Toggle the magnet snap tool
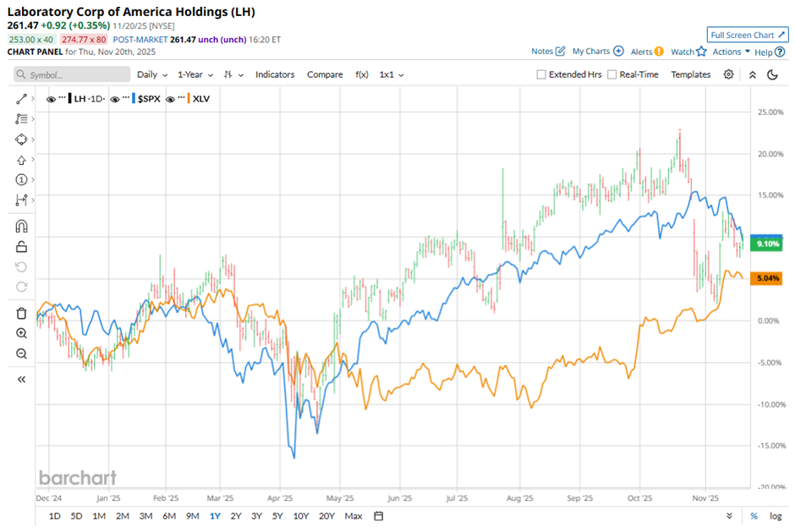This screenshot has height=532, width=795. [x=22, y=226]
